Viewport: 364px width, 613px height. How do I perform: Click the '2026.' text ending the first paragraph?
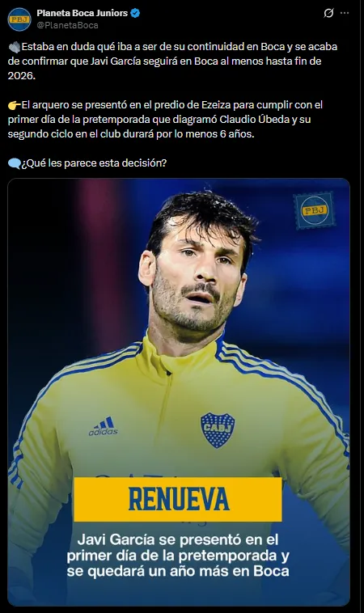[x=22, y=75]
